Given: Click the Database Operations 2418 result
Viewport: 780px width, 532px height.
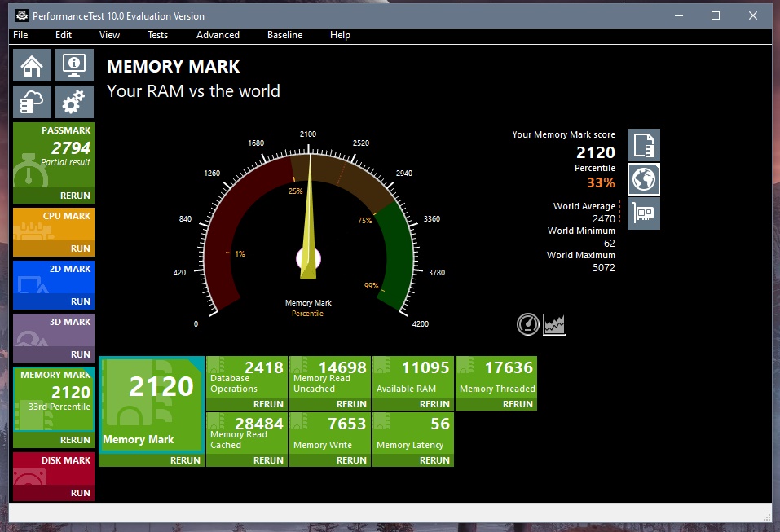Looking at the screenshot, I should point(247,377).
